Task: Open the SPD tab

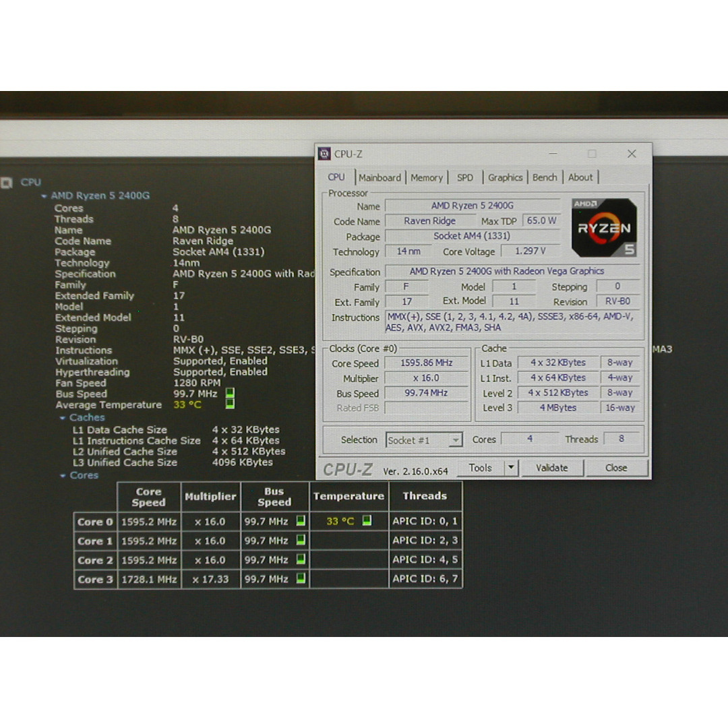Action: tap(464, 177)
